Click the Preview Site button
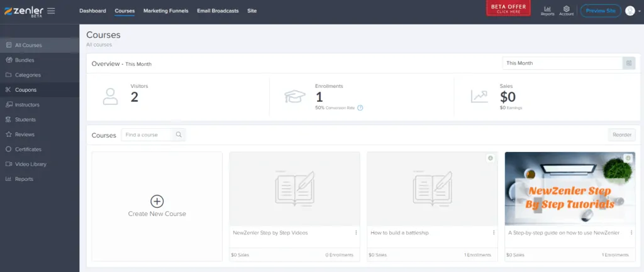 pos(600,11)
